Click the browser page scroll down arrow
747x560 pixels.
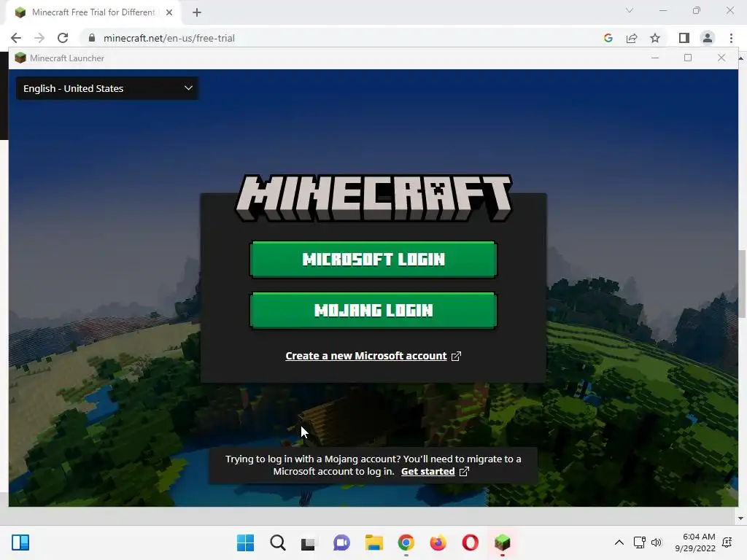point(741,518)
